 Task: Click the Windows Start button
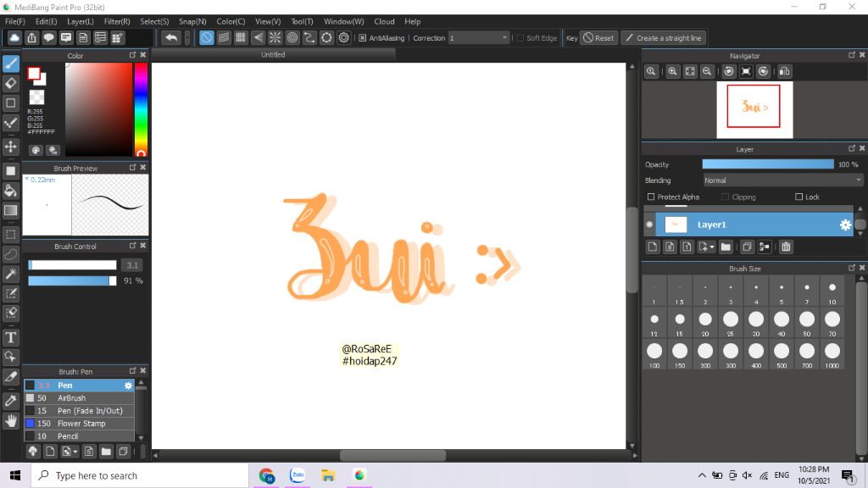[x=15, y=475]
